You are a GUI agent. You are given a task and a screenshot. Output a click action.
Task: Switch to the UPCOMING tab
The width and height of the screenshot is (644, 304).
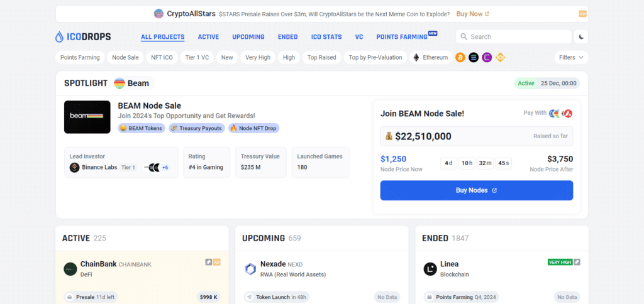tap(248, 36)
